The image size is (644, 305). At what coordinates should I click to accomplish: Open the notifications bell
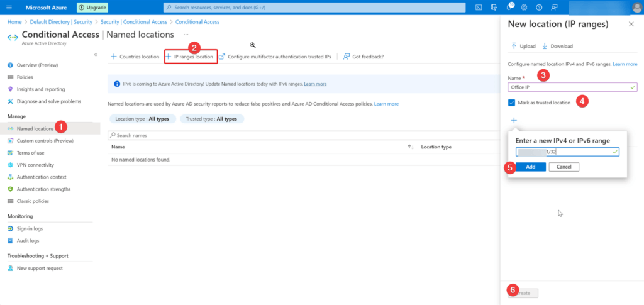509,8
